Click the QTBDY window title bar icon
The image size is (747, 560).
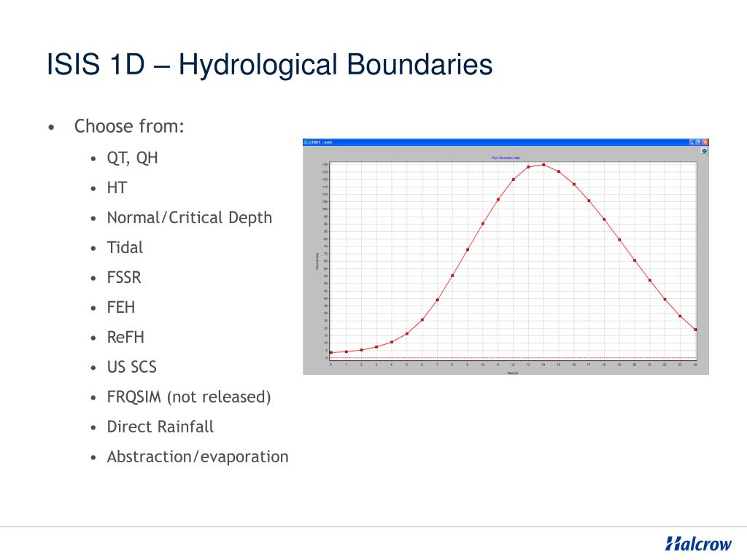click(306, 142)
